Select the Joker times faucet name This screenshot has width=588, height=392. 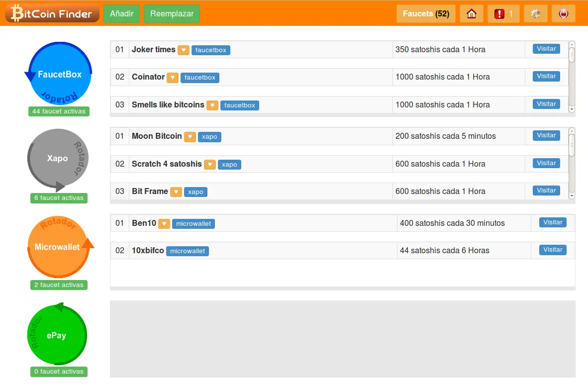pyautogui.click(x=153, y=50)
